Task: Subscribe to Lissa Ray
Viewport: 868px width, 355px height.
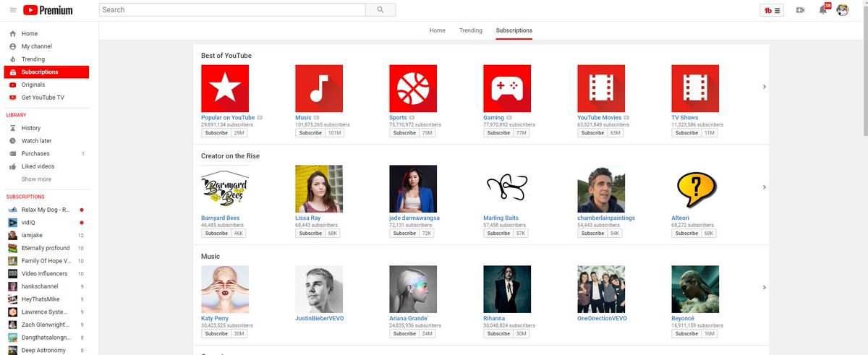Action: click(310, 234)
